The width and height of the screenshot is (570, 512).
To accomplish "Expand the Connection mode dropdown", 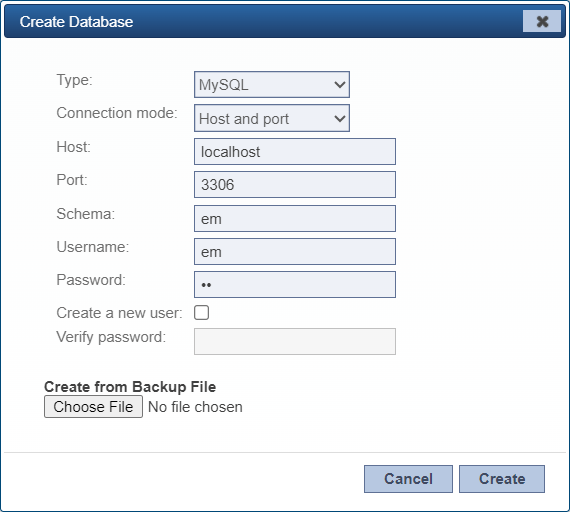I will click(272, 118).
